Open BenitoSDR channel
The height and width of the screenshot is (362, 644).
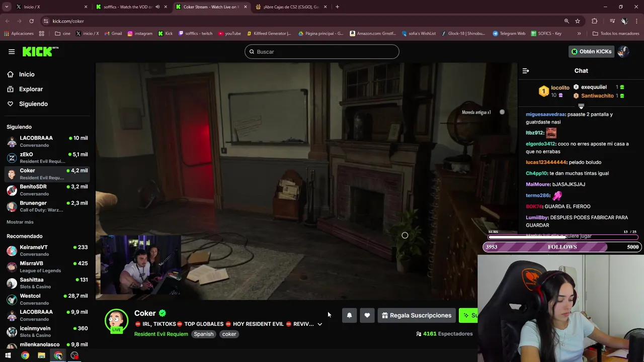(x=47, y=190)
